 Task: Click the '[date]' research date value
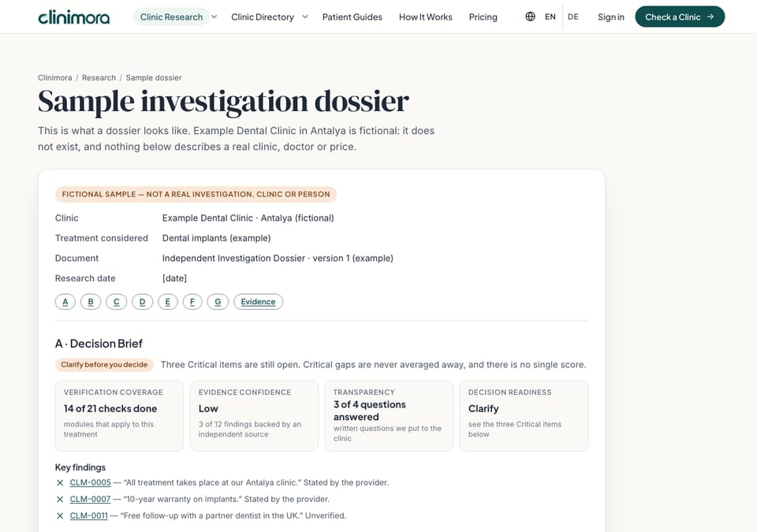click(174, 278)
